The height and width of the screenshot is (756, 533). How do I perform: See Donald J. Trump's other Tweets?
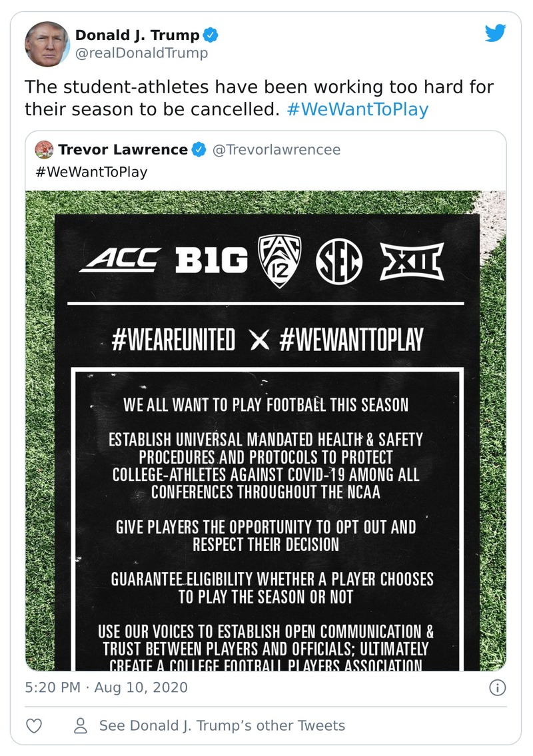coord(222,725)
